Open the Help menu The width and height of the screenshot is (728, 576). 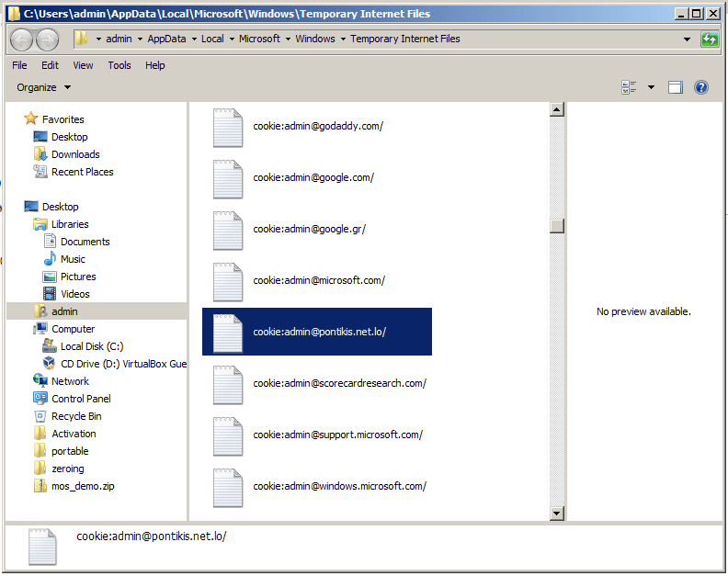tap(155, 65)
